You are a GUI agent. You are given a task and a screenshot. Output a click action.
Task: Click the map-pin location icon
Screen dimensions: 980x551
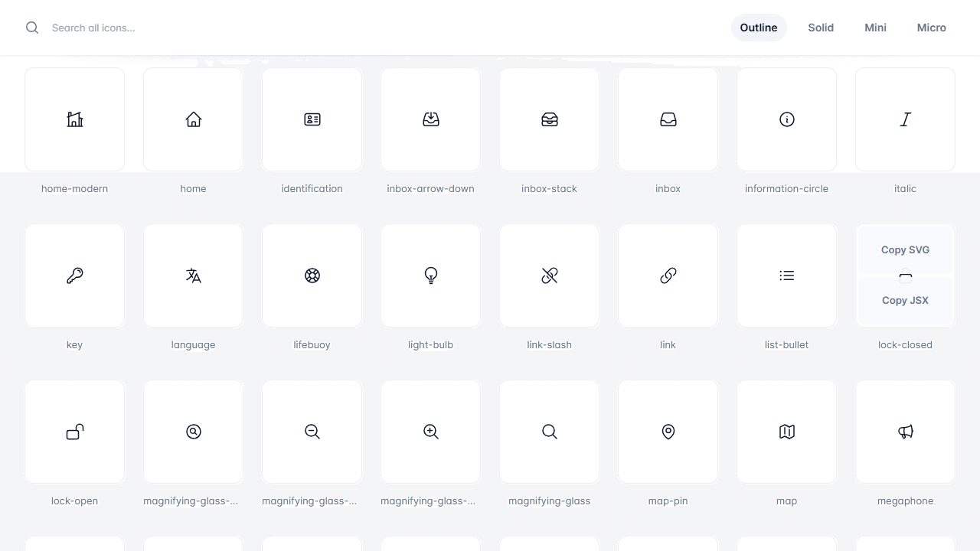(668, 432)
